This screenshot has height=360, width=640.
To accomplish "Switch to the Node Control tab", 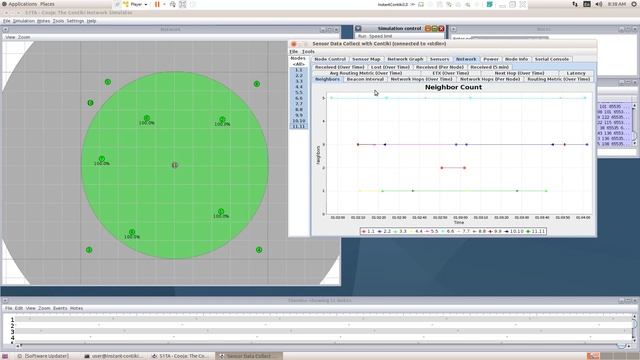I will tap(330, 59).
